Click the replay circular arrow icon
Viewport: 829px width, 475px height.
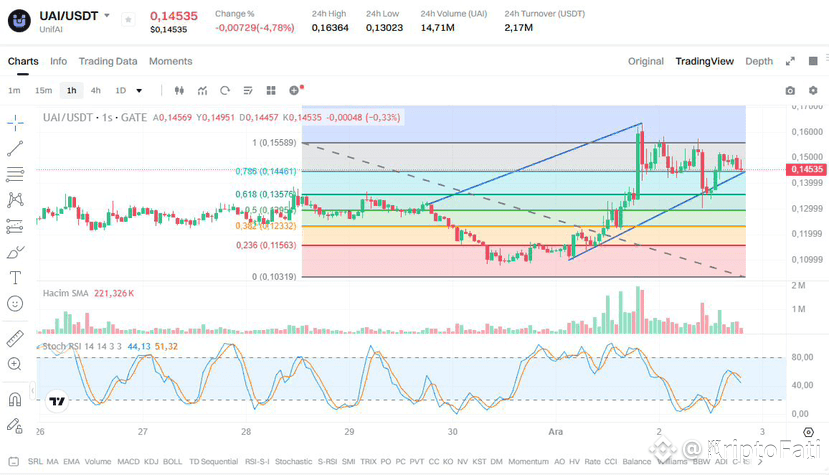[225, 90]
